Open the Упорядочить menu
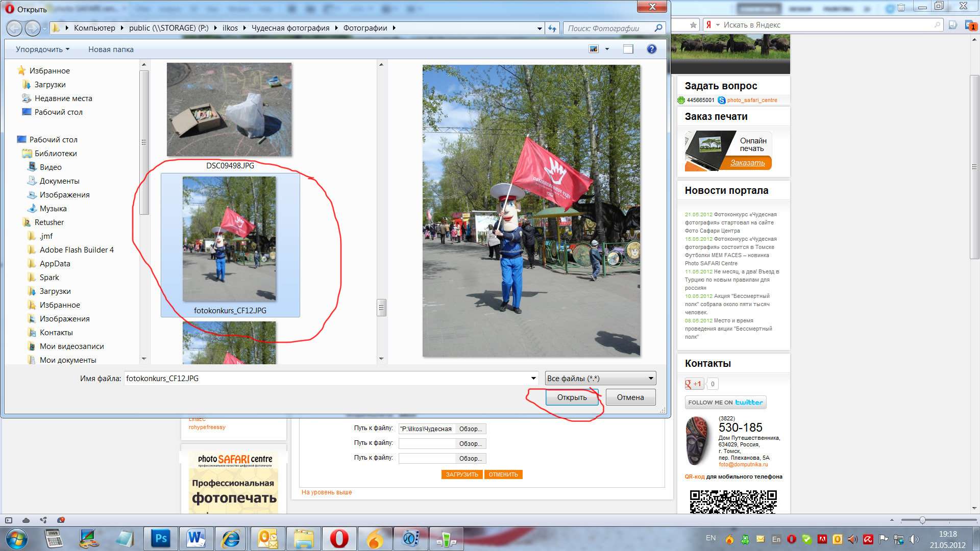The image size is (980, 551). tap(42, 49)
